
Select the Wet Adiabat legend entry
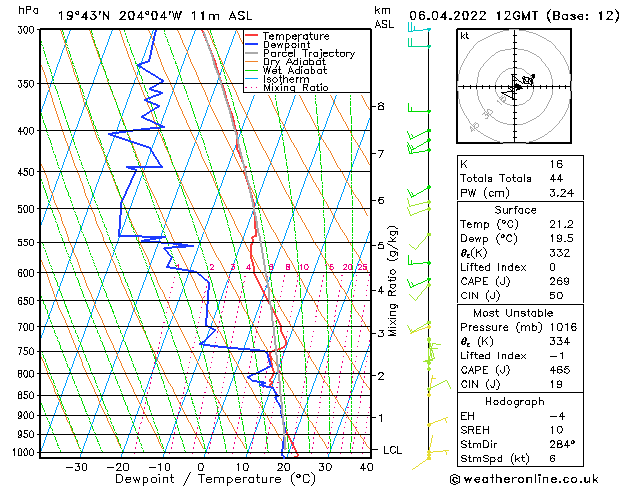coord(295,70)
